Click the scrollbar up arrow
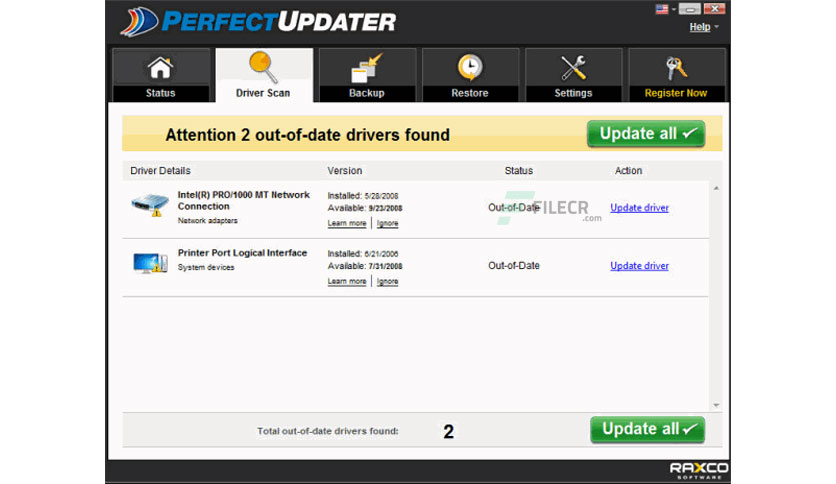Image resolution: width=836 pixels, height=484 pixels. (716, 188)
